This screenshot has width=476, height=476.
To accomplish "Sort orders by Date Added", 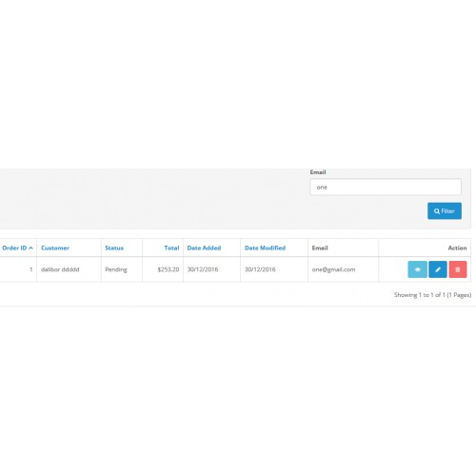I will coord(204,248).
